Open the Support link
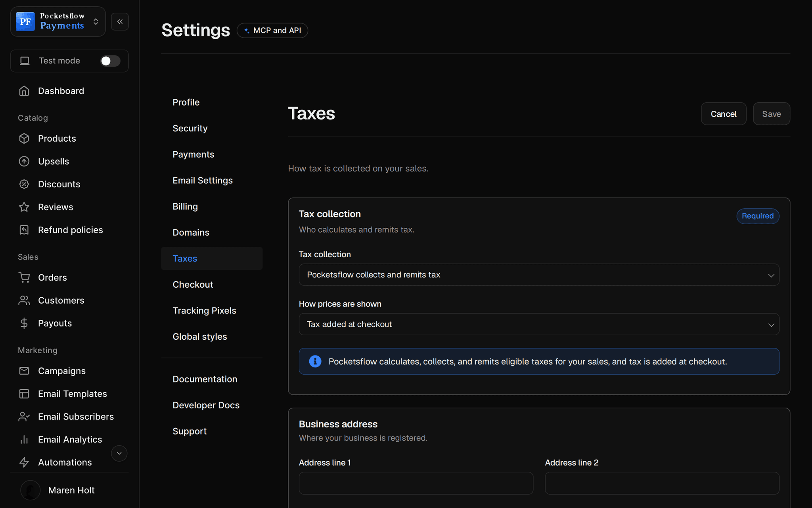Screen dimensions: 812x508 point(212,431)
